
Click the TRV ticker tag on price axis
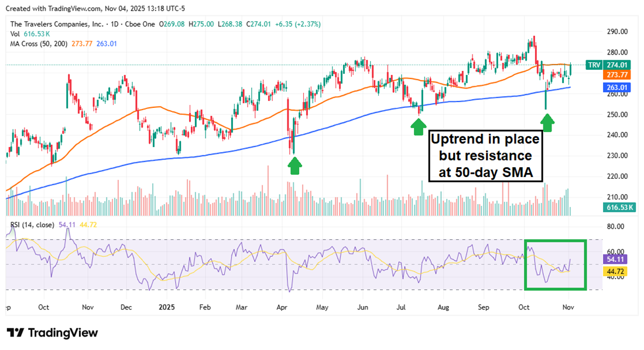pyautogui.click(x=594, y=65)
